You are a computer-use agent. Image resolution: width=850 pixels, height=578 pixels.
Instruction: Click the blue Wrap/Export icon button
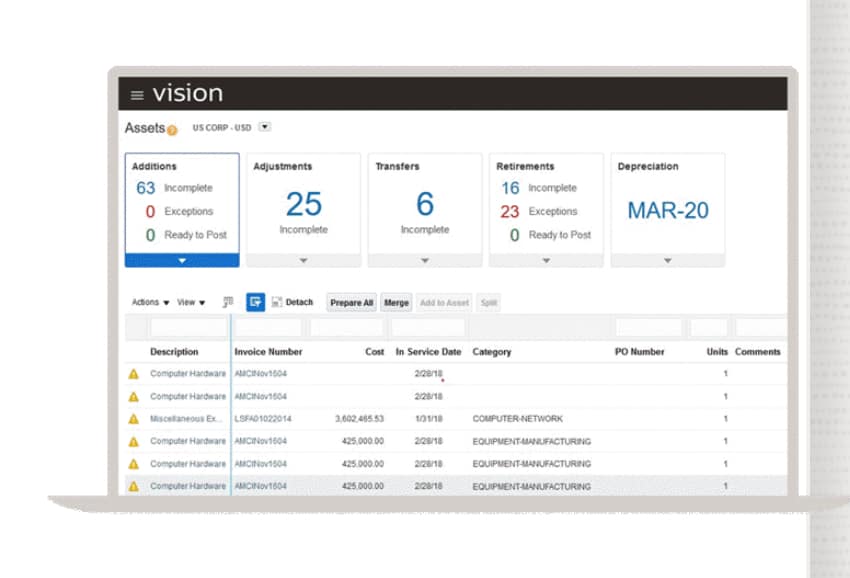(x=255, y=302)
